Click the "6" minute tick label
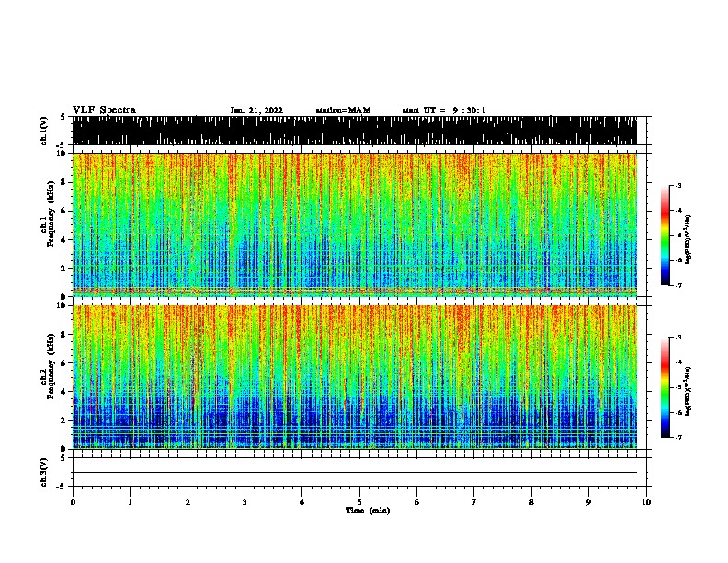 coord(417,502)
